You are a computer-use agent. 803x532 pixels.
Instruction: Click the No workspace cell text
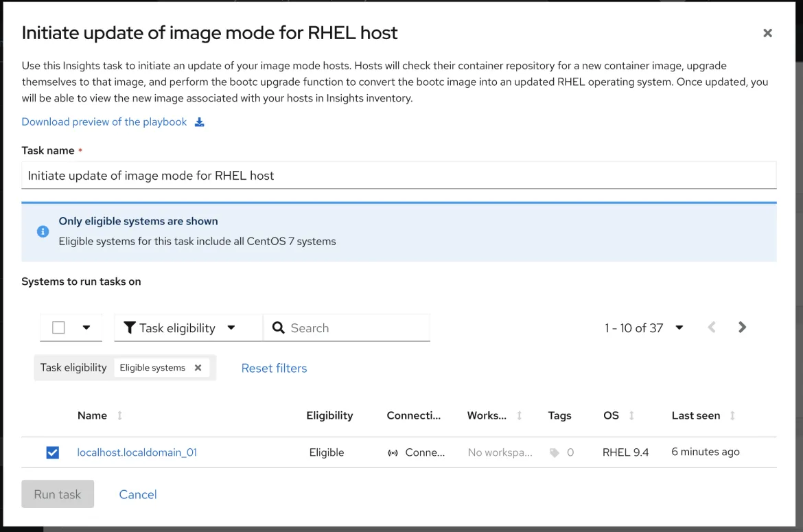500,452
